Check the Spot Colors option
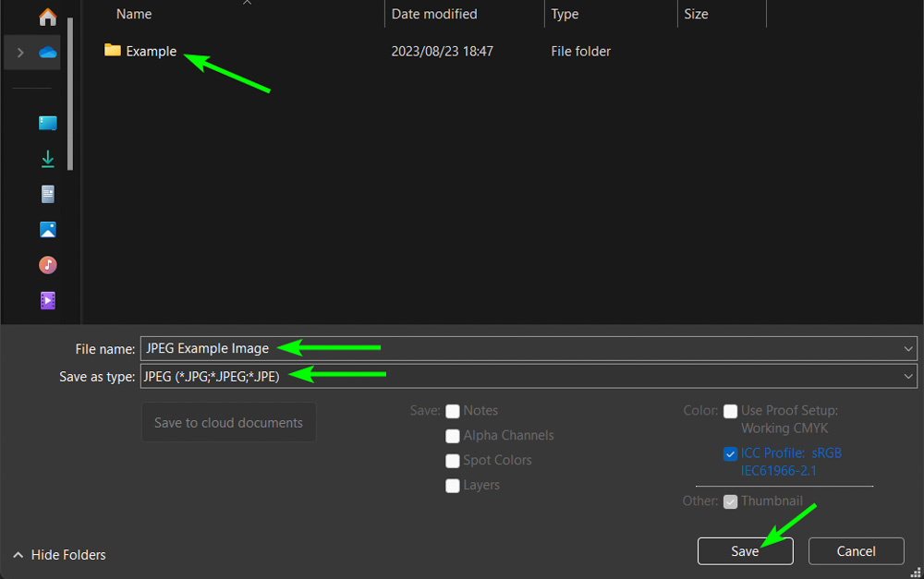924x579 pixels. (x=453, y=461)
